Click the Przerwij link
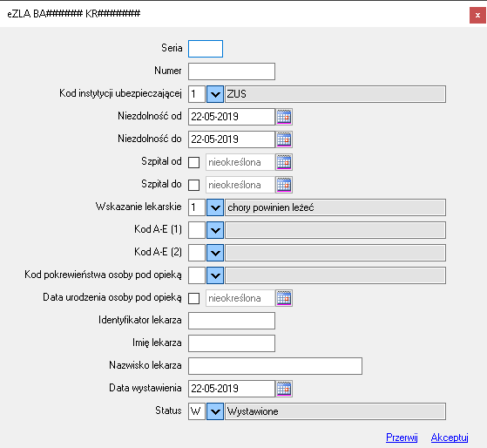This screenshot has height=448, width=487. pos(402,438)
